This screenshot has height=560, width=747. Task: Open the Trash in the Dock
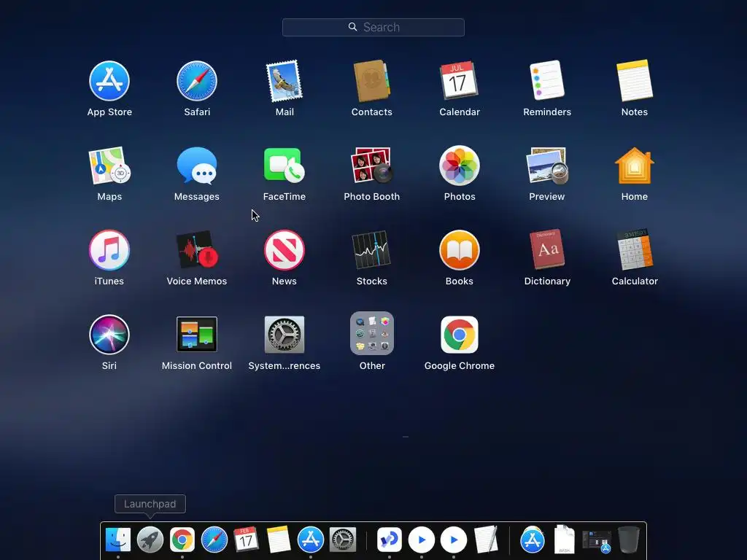coord(628,540)
